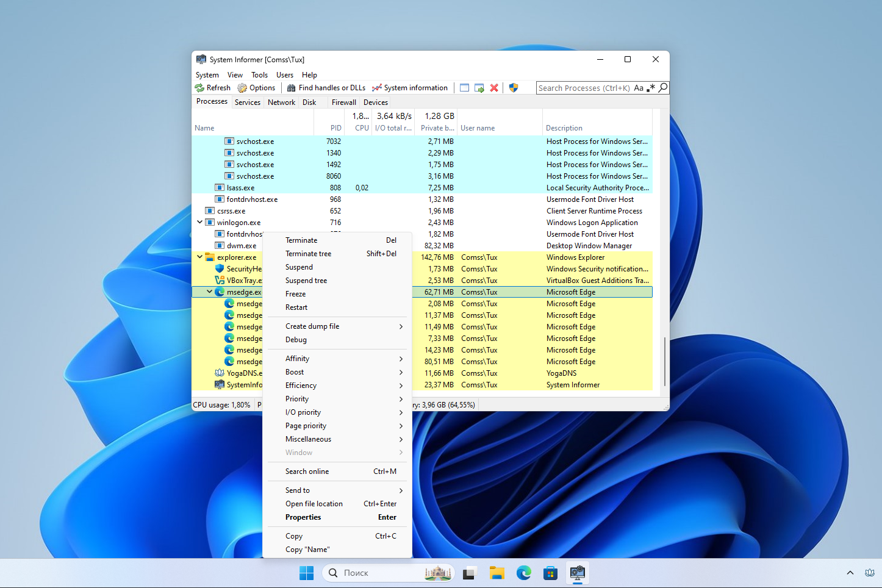The width and height of the screenshot is (882, 588).
Task: Click the Refresh toolbar button
Action: (212, 88)
